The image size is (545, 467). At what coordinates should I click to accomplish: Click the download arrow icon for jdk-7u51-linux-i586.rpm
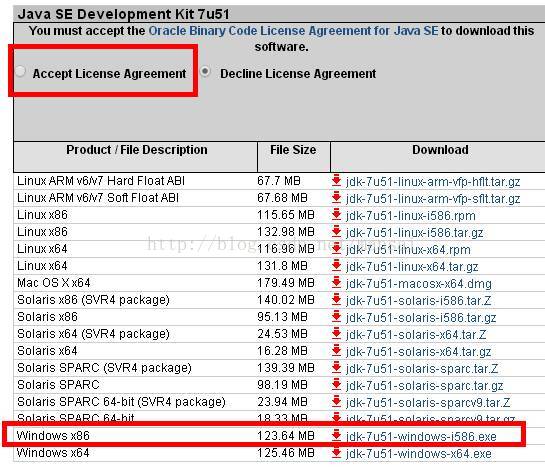coord(336,215)
